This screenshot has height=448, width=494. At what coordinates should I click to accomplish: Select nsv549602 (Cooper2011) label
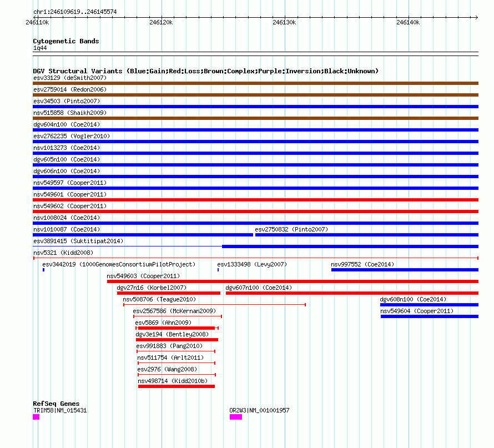(x=70, y=206)
